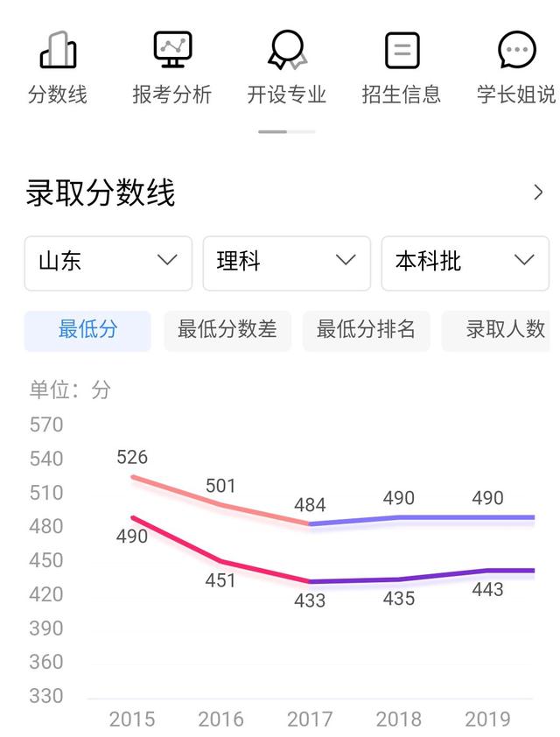Open the 分数线 building icon

coord(58,50)
